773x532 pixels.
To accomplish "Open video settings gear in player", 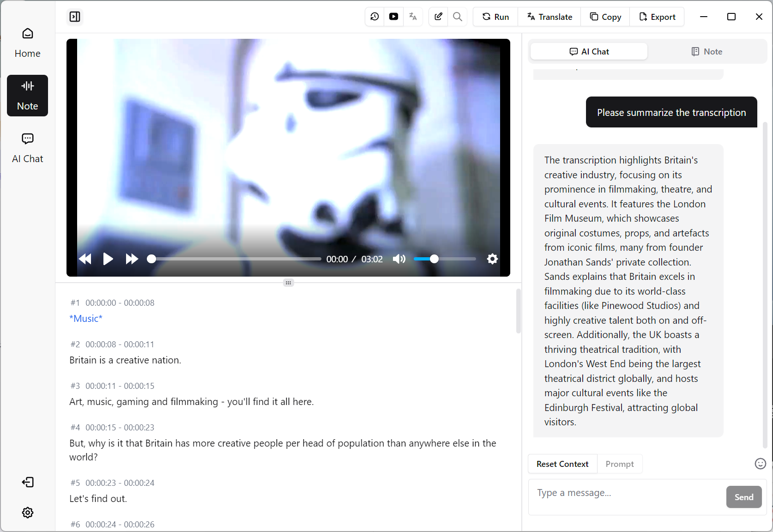I will point(493,259).
